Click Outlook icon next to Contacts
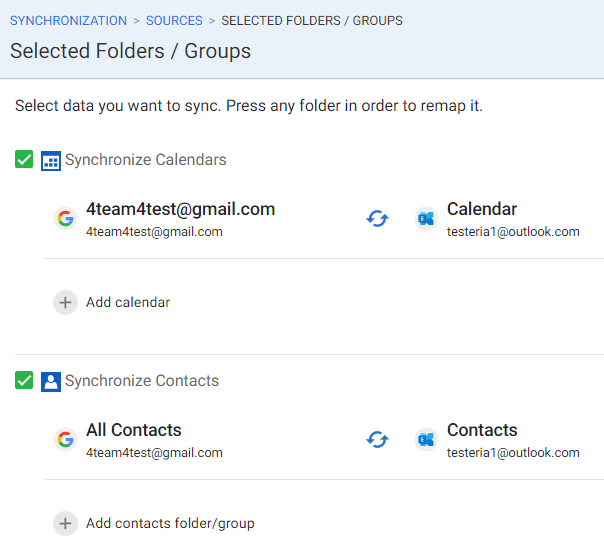 [x=427, y=440]
